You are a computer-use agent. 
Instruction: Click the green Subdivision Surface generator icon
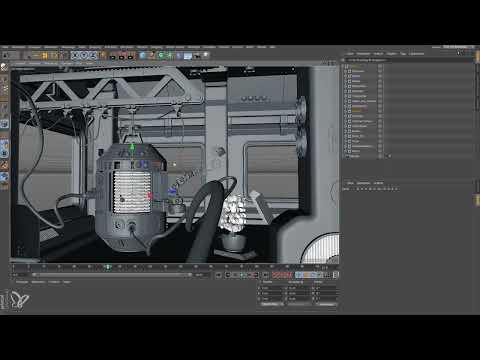click(161, 55)
